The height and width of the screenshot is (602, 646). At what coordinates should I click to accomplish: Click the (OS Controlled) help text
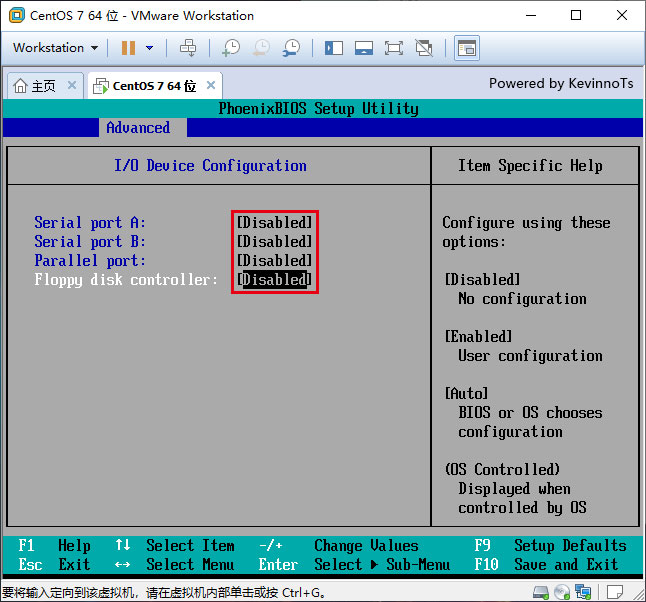(502, 469)
